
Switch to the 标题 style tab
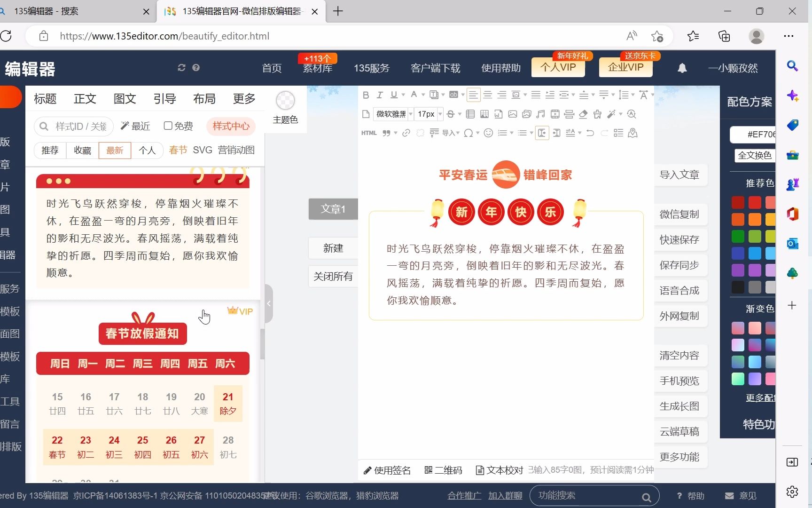point(45,99)
